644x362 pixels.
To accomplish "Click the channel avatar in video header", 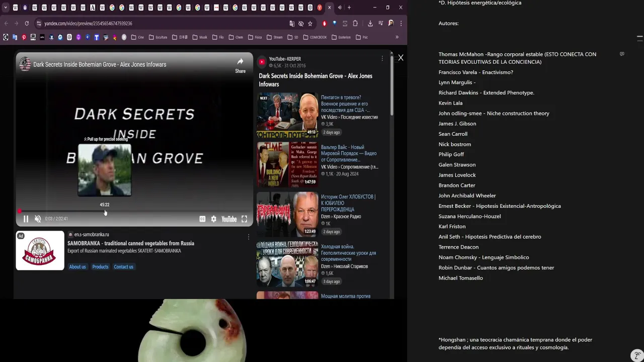I will point(25,64).
